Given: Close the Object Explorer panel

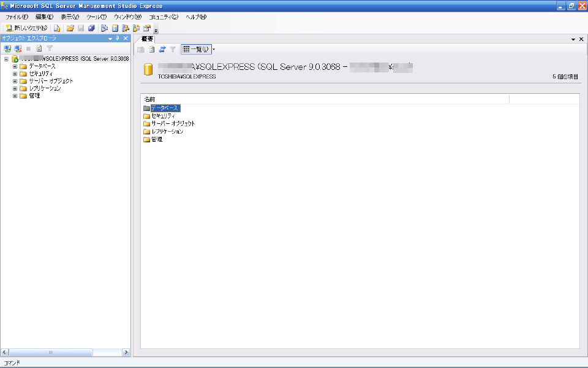Looking at the screenshot, I should point(126,38).
